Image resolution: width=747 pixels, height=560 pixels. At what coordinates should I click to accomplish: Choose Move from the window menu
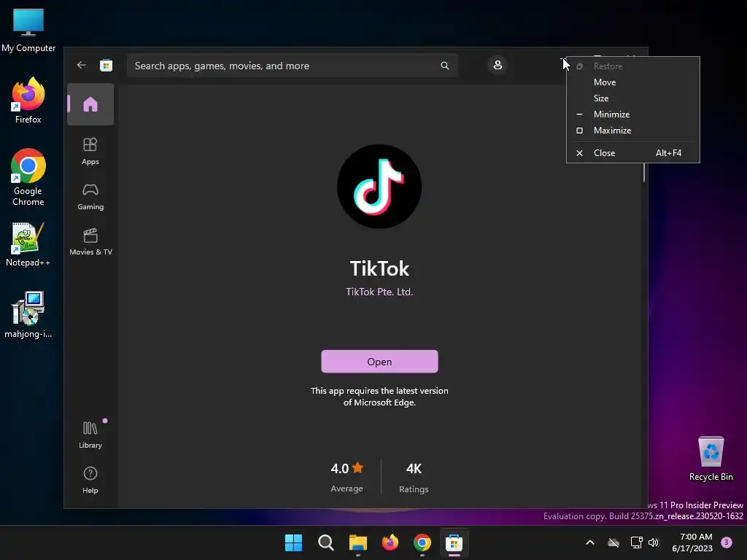coord(632,82)
